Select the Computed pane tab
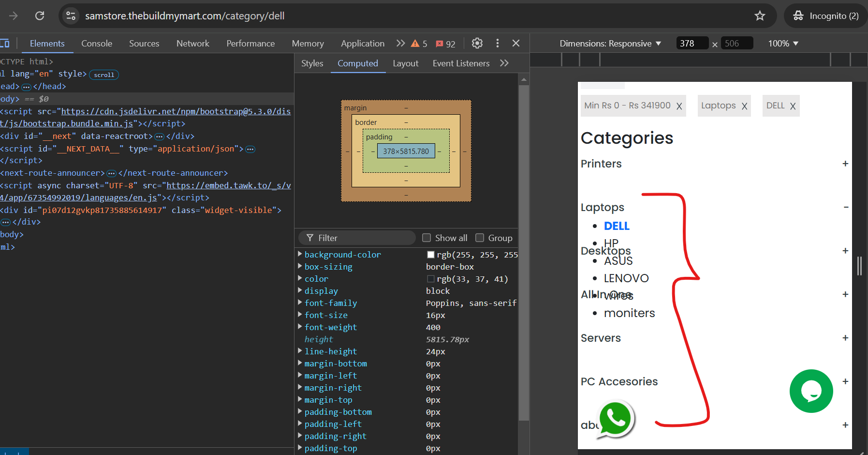 pos(358,63)
